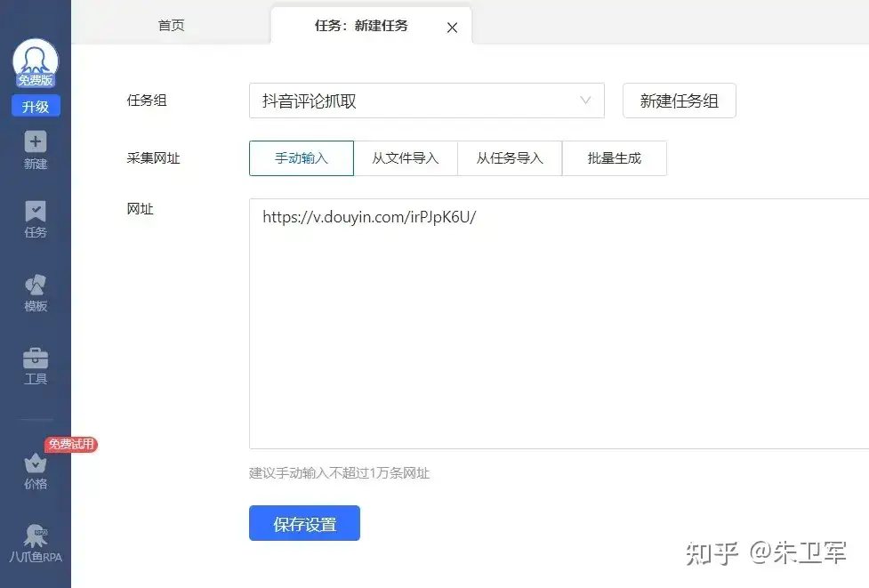Select the 任务：新建任务 tab

coord(361,26)
